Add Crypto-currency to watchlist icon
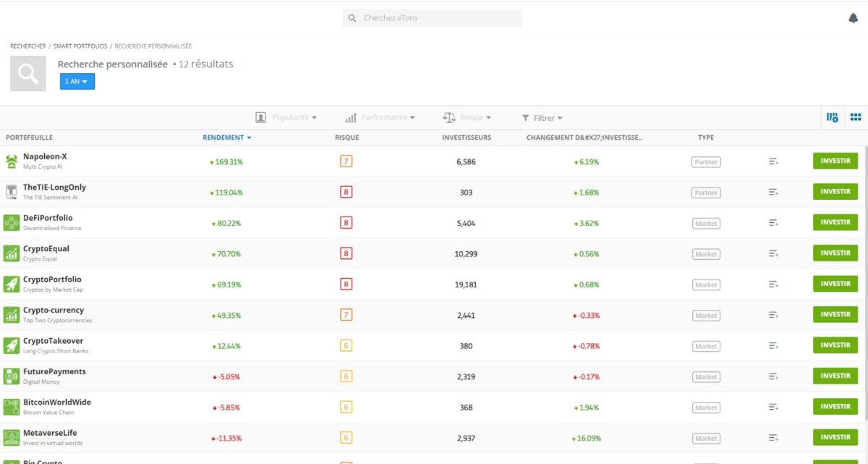 (x=773, y=315)
